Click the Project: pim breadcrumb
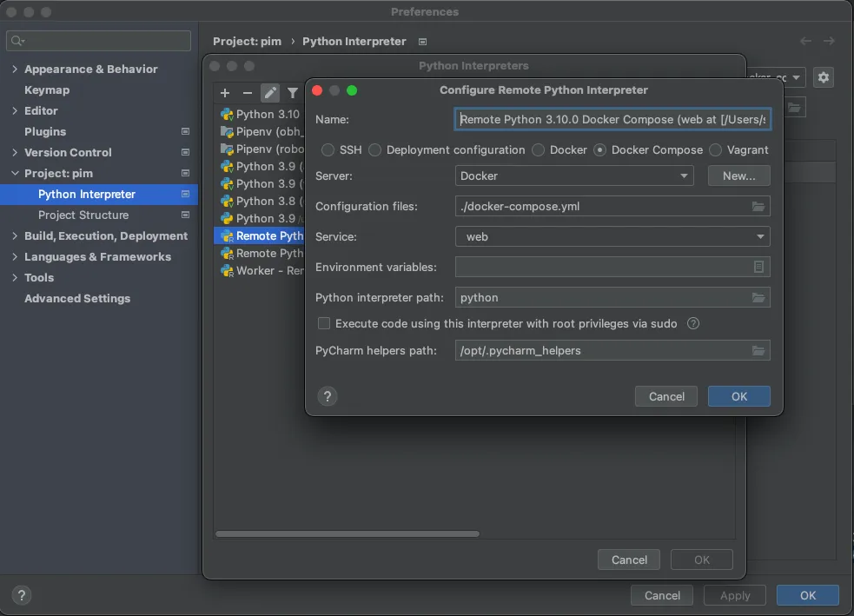Image resolution: width=854 pixels, height=616 pixels. (x=248, y=42)
